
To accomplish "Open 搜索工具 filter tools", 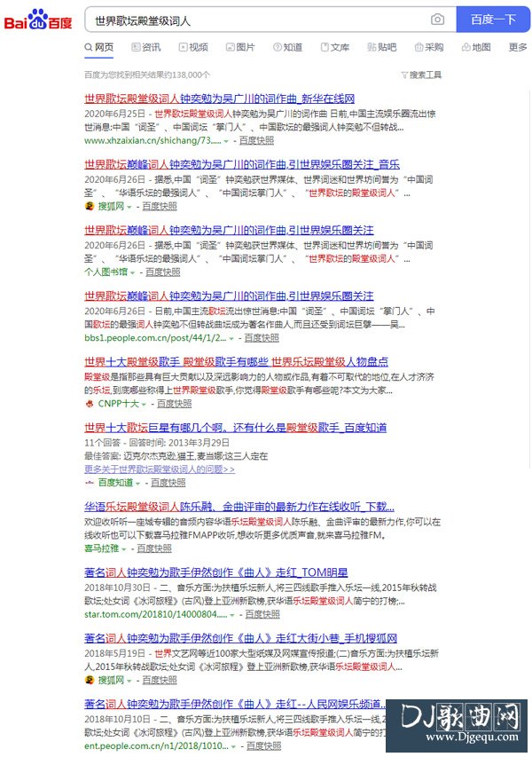I will click(421, 75).
